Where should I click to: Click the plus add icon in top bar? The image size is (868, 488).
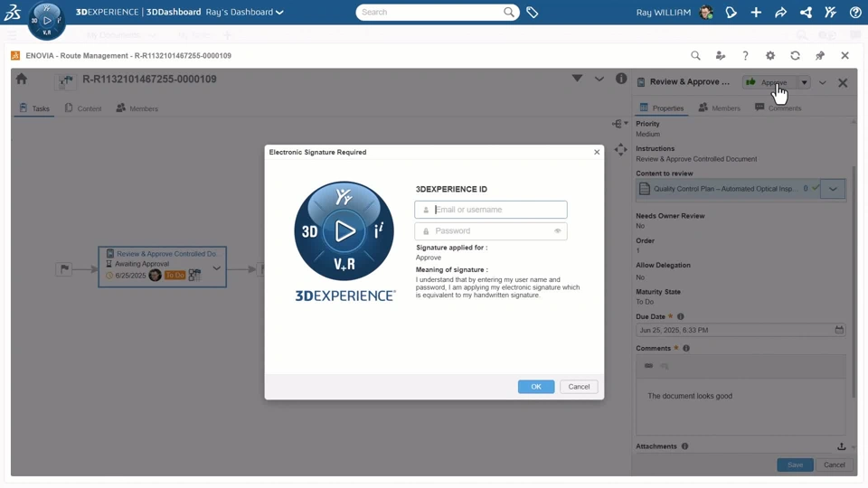click(756, 12)
